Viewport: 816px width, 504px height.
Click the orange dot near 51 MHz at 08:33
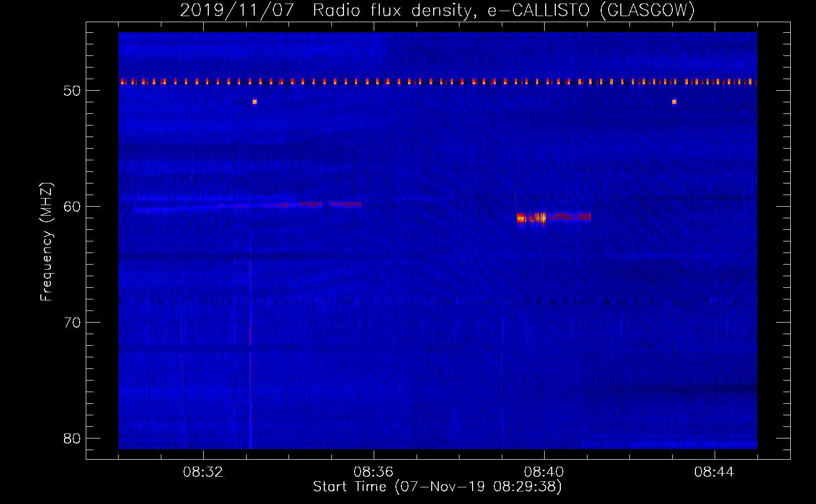click(255, 102)
